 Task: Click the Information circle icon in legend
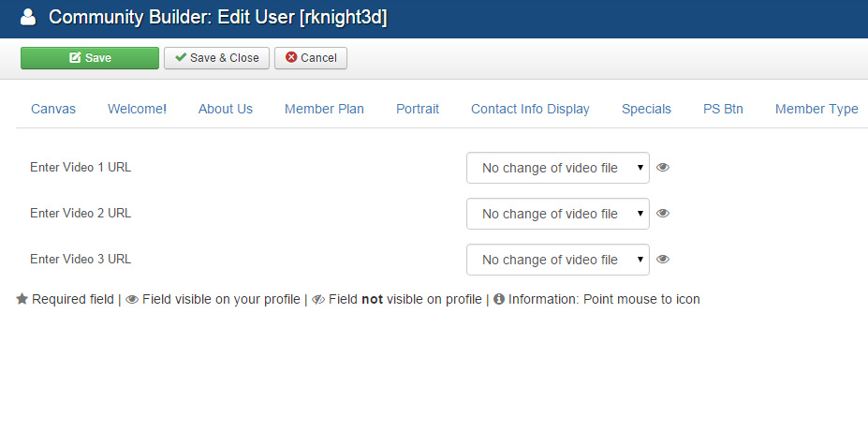click(499, 299)
